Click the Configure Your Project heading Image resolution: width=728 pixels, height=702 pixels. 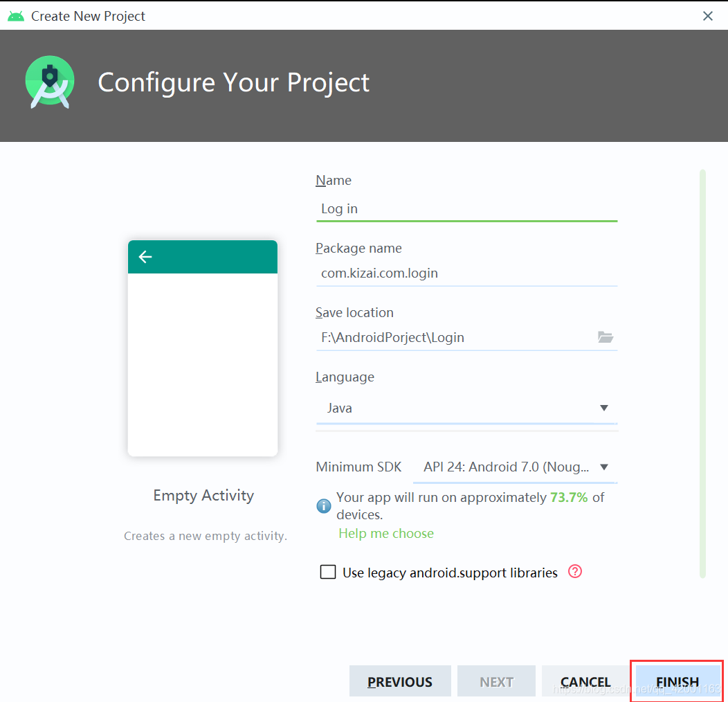233,82
